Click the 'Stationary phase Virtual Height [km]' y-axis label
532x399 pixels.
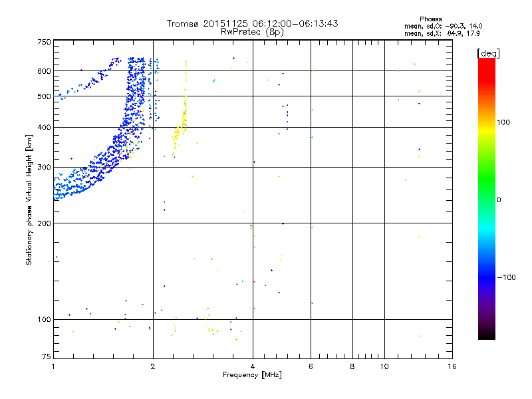point(29,199)
